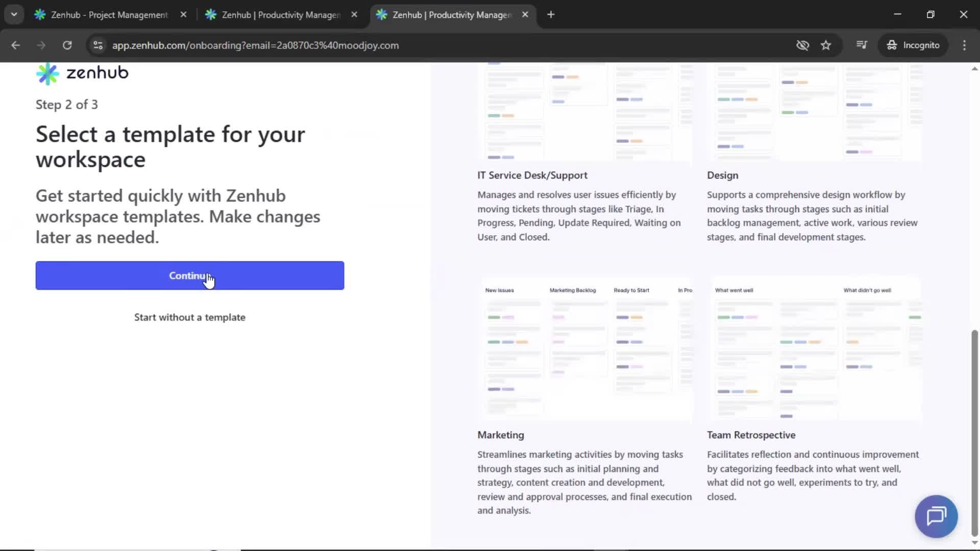Open the tab search dropdown chevron
Viewport: 980px width, 551px height.
pos(14,15)
